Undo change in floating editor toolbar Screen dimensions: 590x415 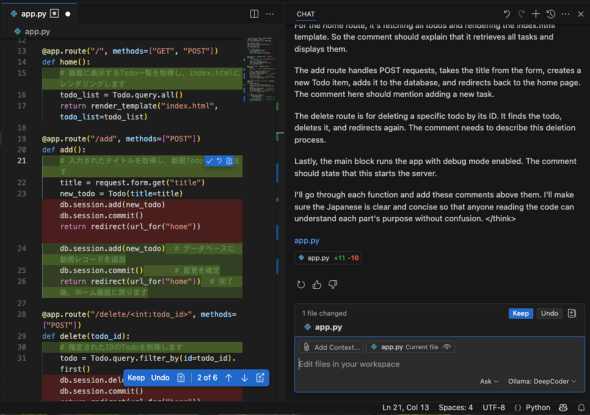point(160,378)
